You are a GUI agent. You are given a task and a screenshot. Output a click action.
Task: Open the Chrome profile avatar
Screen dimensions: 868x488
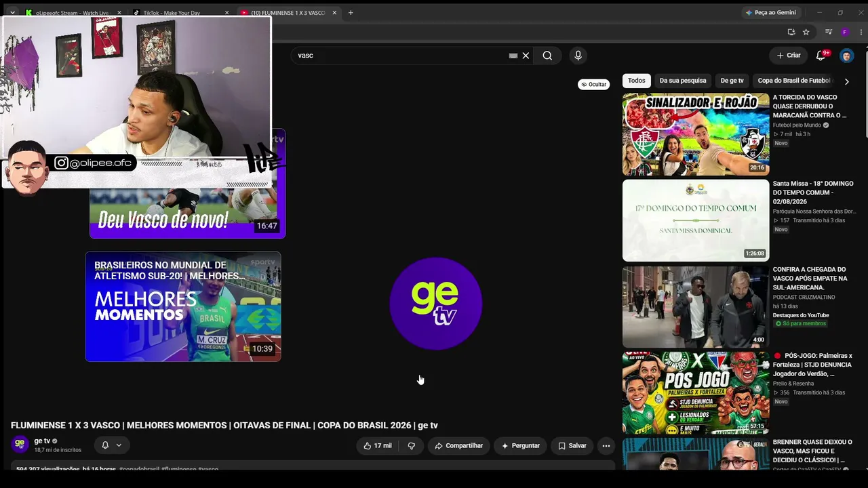click(x=845, y=32)
